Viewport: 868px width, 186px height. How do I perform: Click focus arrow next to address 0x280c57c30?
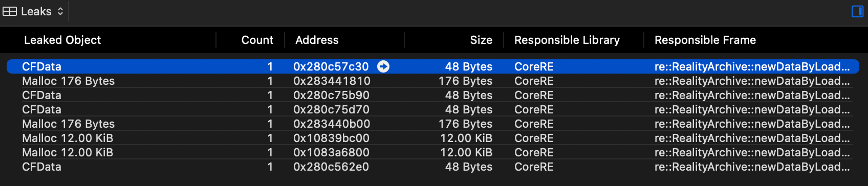click(x=383, y=66)
